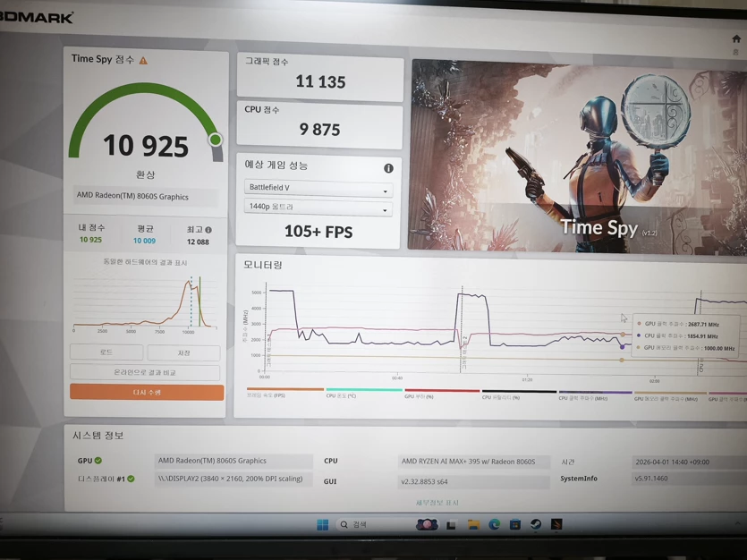Launch Steam from the taskbar

pyautogui.click(x=536, y=524)
